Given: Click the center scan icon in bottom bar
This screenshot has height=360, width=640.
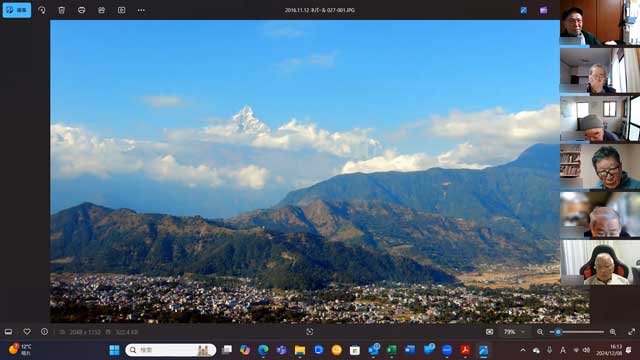Looking at the screenshot, I should coord(309,332).
